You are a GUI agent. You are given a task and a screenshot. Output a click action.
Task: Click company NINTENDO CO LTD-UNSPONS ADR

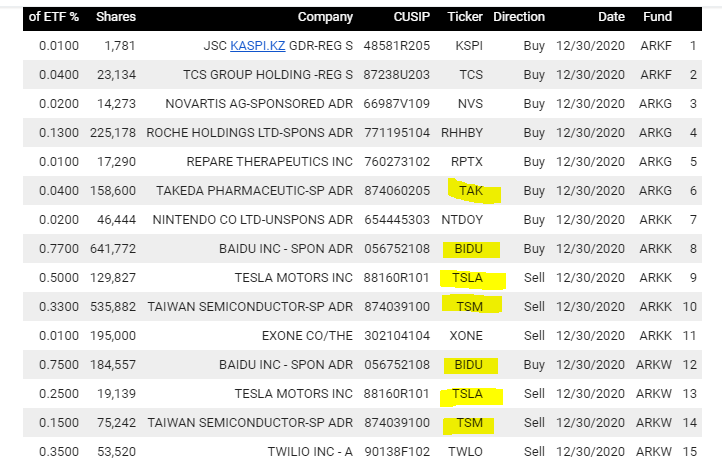(x=253, y=220)
